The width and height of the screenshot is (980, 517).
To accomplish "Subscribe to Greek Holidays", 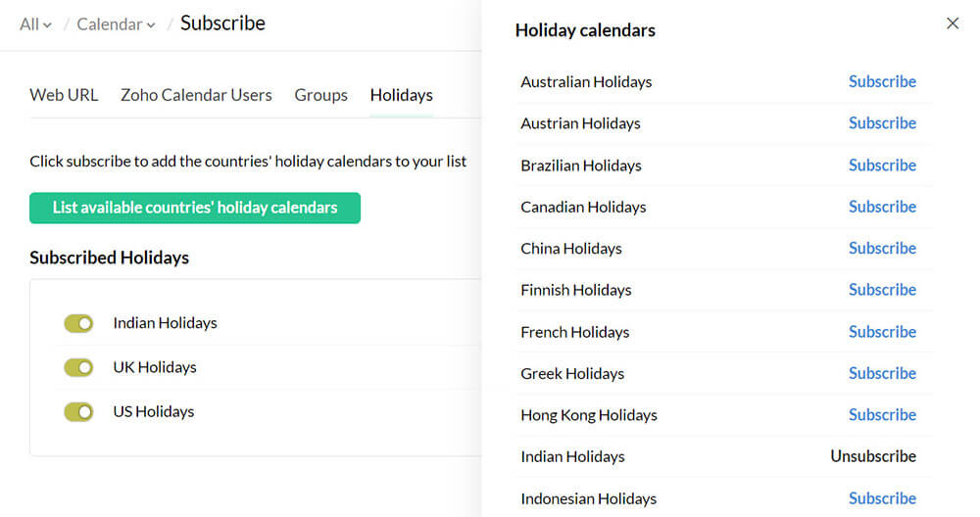I will tap(882, 373).
